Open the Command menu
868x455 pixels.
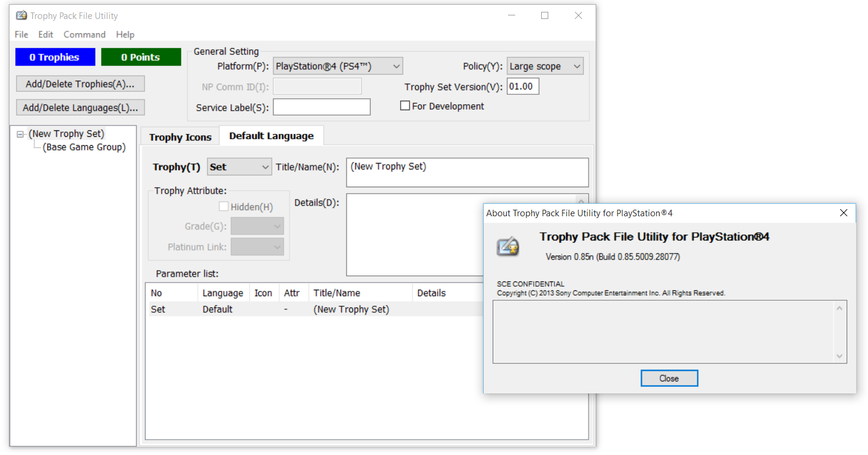(85, 34)
